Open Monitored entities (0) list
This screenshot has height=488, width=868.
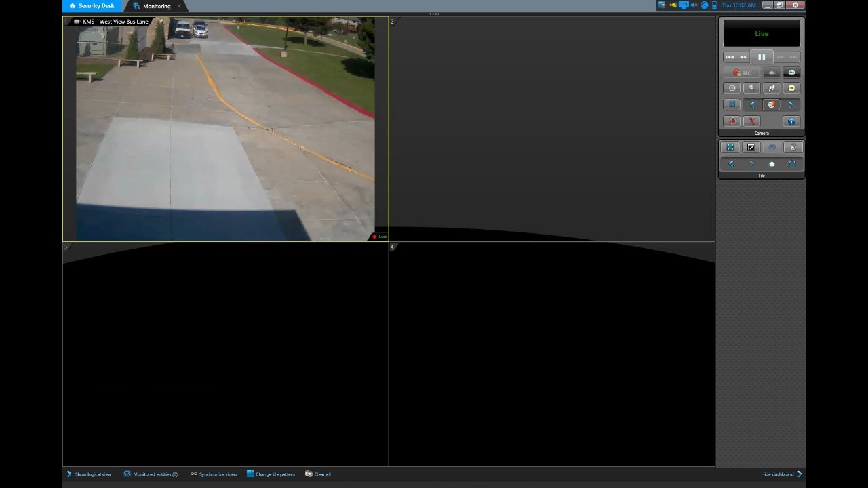pos(151,474)
